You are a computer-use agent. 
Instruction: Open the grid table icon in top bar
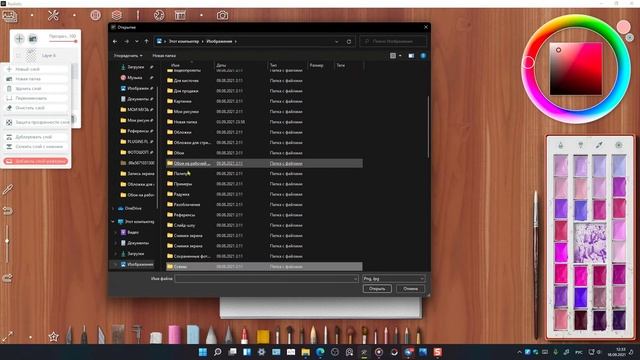[x=180, y=16]
